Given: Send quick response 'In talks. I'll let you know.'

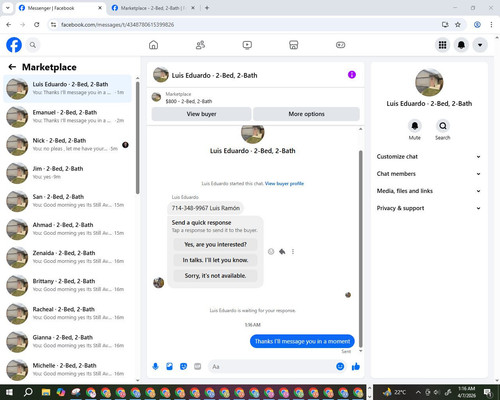Looking at the screenshot, I should [215, 260].
